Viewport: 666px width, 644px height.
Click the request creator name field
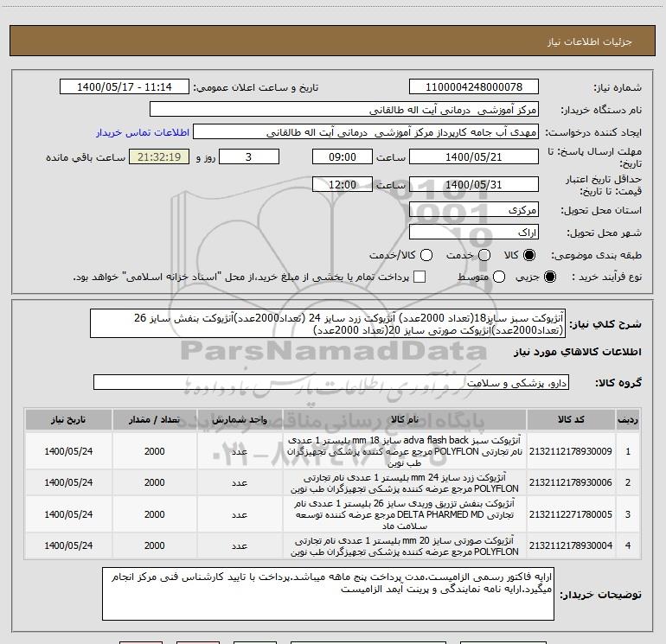tap(366, 132)
